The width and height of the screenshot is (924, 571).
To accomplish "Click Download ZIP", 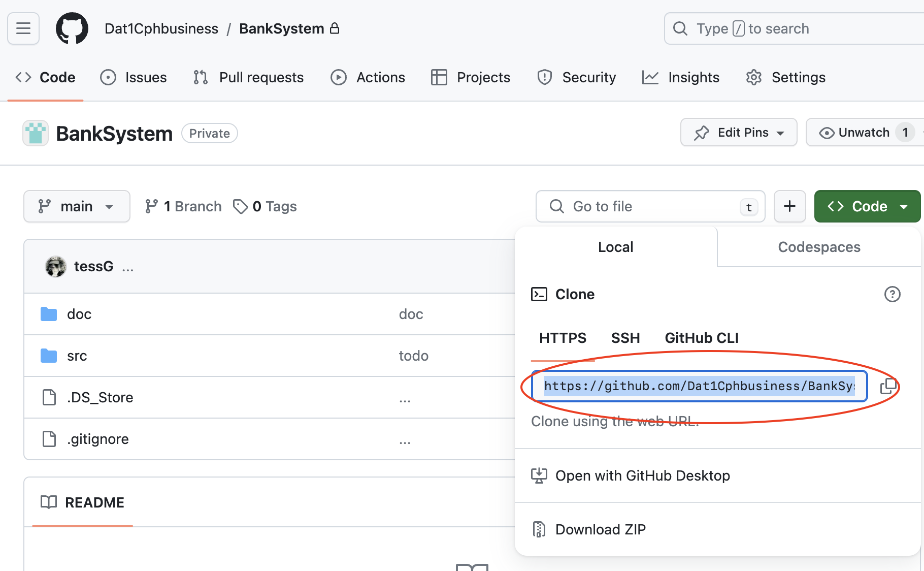I will point(600,529).
